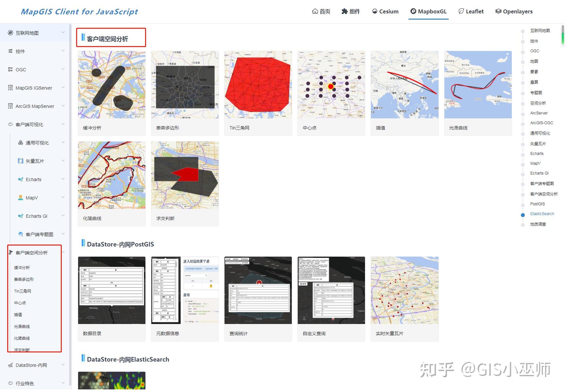Image resolution: width=565 pixels, height=392 pixels.
Task: Switch to the Cesium tab
Action: coord(386,11)
